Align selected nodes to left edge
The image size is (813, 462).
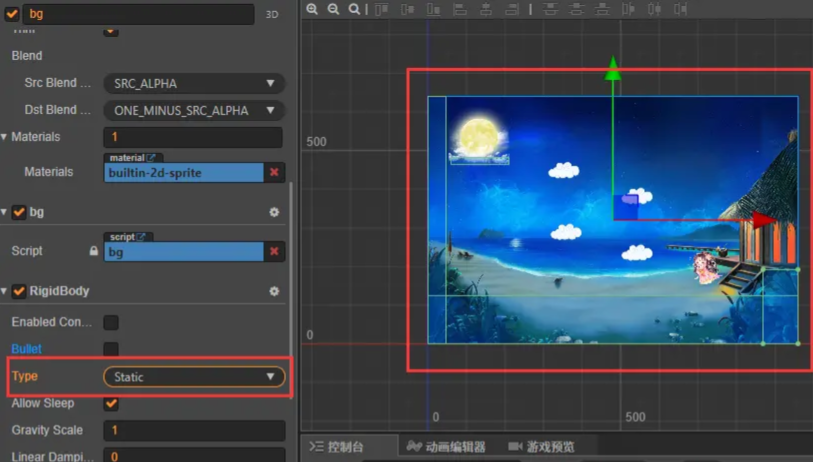point(459,9)
